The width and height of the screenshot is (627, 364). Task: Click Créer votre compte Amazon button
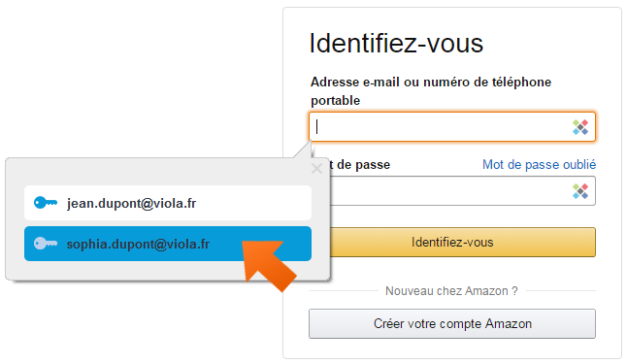pyautogui.click(x=452, y=323)
